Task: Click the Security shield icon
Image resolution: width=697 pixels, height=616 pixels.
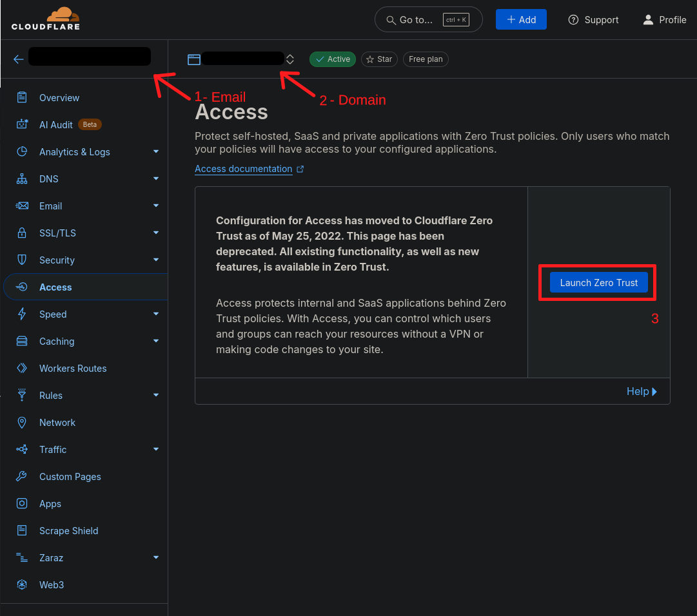Action: point(22,260)
